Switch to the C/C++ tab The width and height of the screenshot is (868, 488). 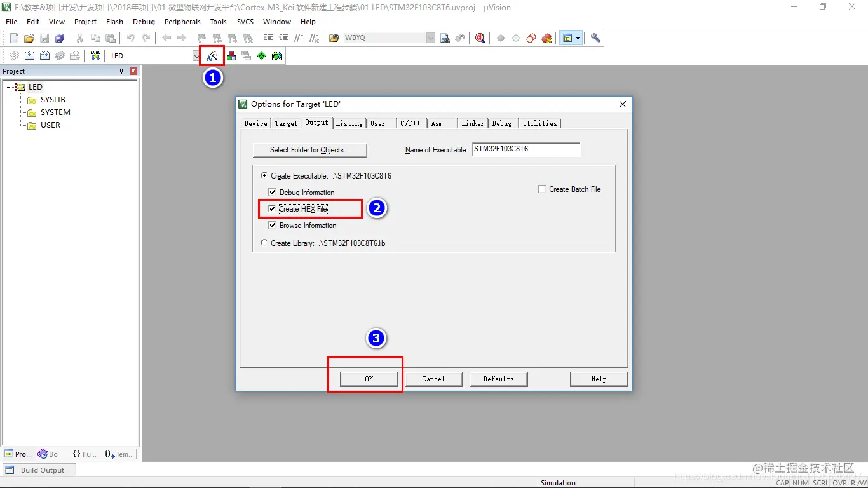410,123
